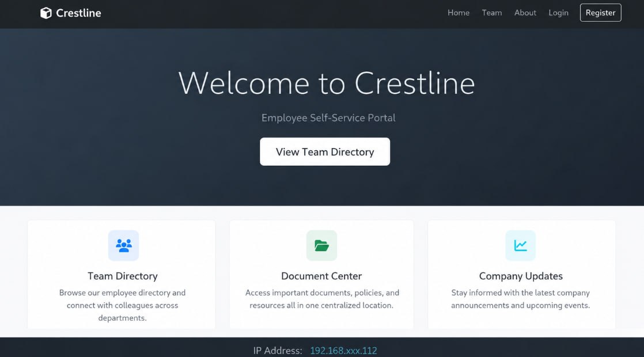Click the Employee Self-Service Portal subtitle
Image resolution: width=644 pixels, height=357 pixels.
click(x=328, y=118)
